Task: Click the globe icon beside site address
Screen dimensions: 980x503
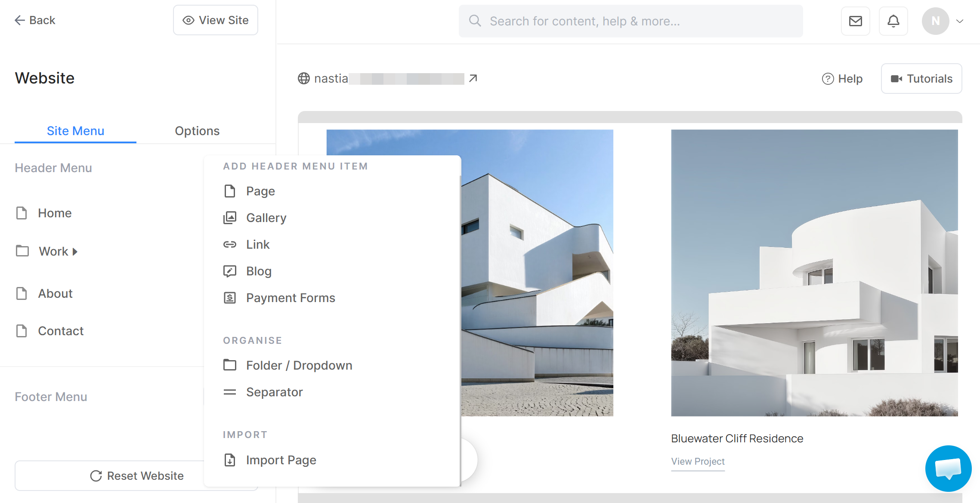Action: pyautogui.click(x=304, y=78)
